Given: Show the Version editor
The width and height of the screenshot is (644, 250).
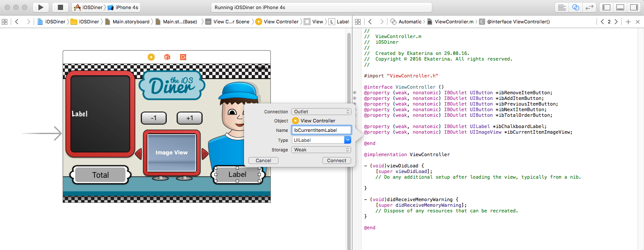Looking at the screenshot, I should (x=589, y=7).
